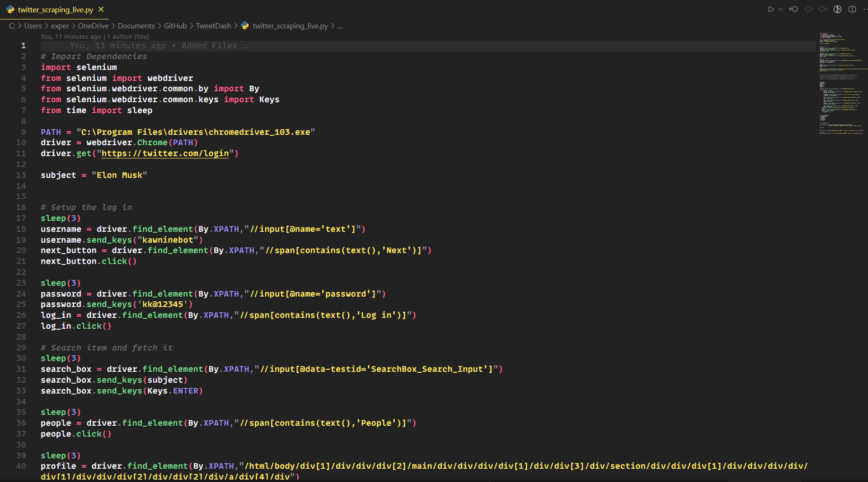
Task: Click the inline blame 'Added Files' annotation
Action: click(x=159, y=45)
